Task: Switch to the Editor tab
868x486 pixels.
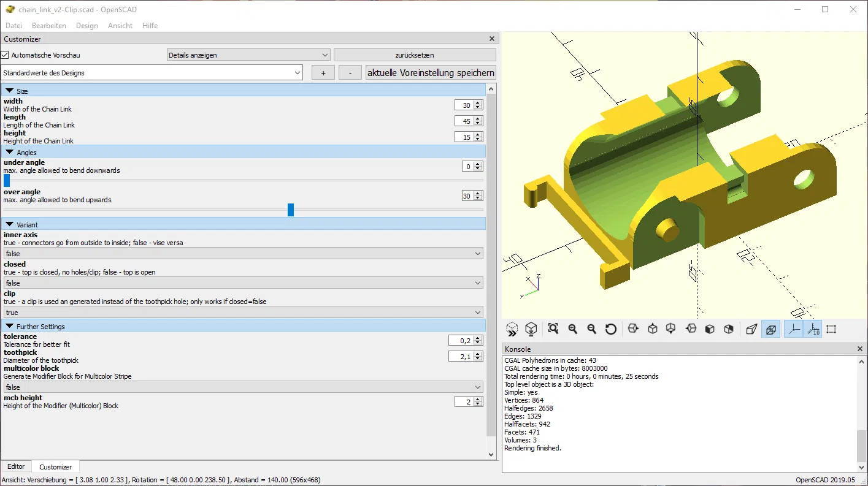Action: pyautogui.click(x=16, y=466)
